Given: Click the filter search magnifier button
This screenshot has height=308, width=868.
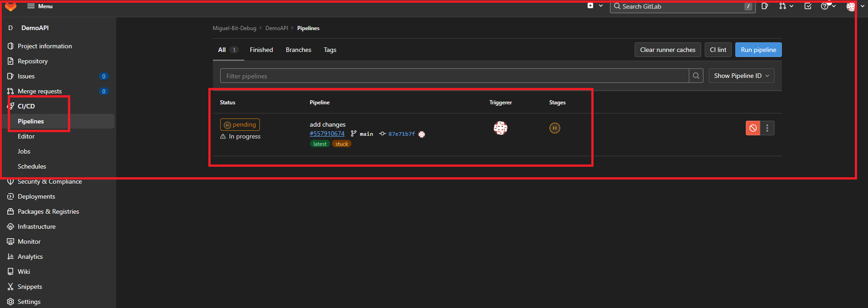Looking at the screenshot, I should coord(696,76).
